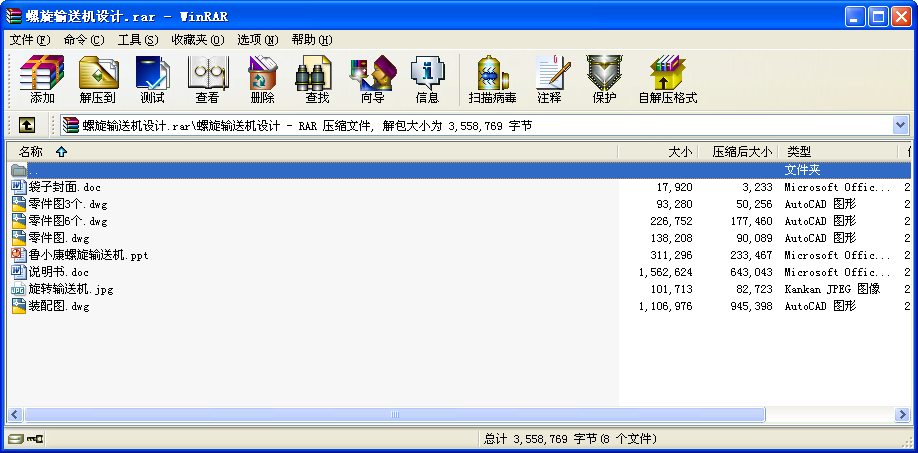
Task: Open the 查看 (View) tool
Action: (207, 79)
